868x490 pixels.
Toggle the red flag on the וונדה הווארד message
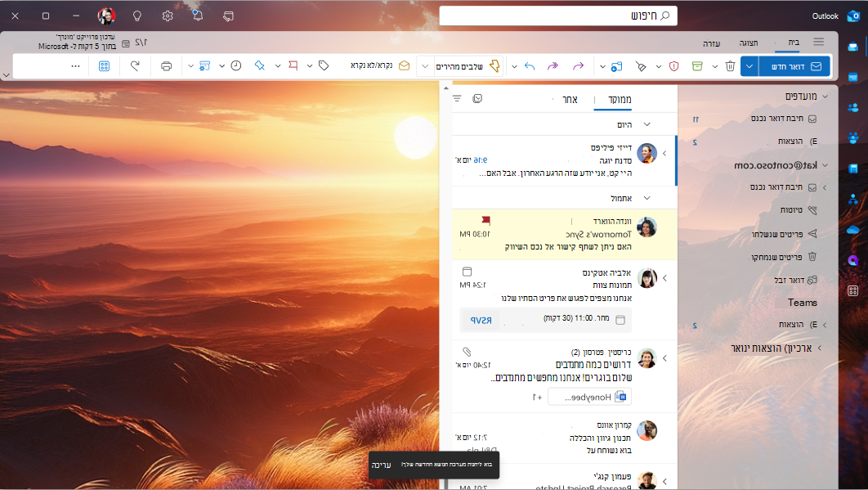485,220
